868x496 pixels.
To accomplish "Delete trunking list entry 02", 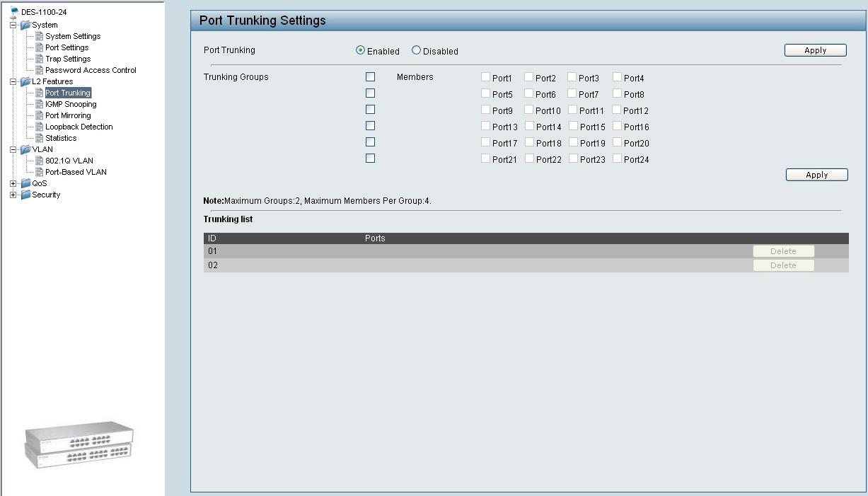I will [x=783, y=265].
